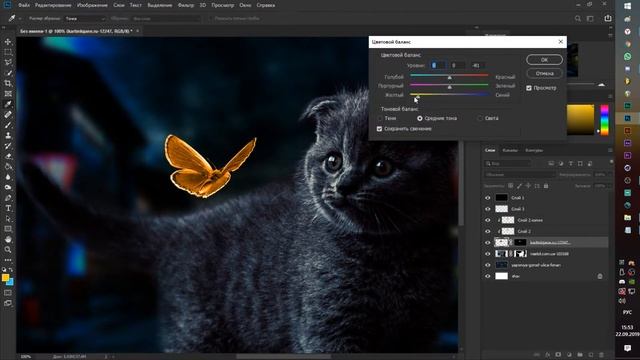The image size is (640, 360).
Task: Toggle Quick Mask mode icon
Action: [x=8, y=293]
